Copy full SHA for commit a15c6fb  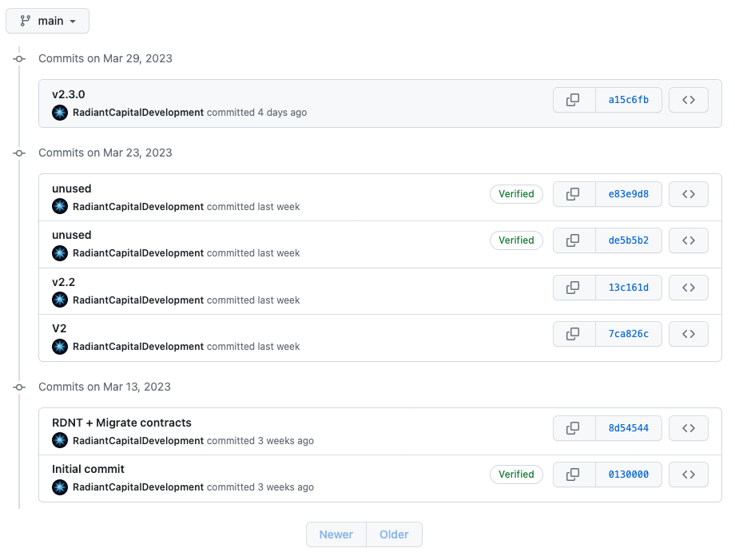click(x=574, y=100)
